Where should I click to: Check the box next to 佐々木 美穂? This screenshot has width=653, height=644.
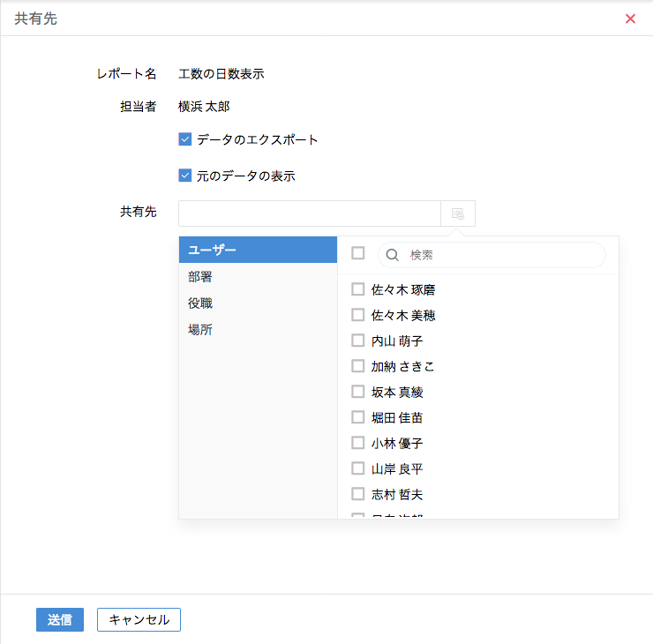(358, 314)
